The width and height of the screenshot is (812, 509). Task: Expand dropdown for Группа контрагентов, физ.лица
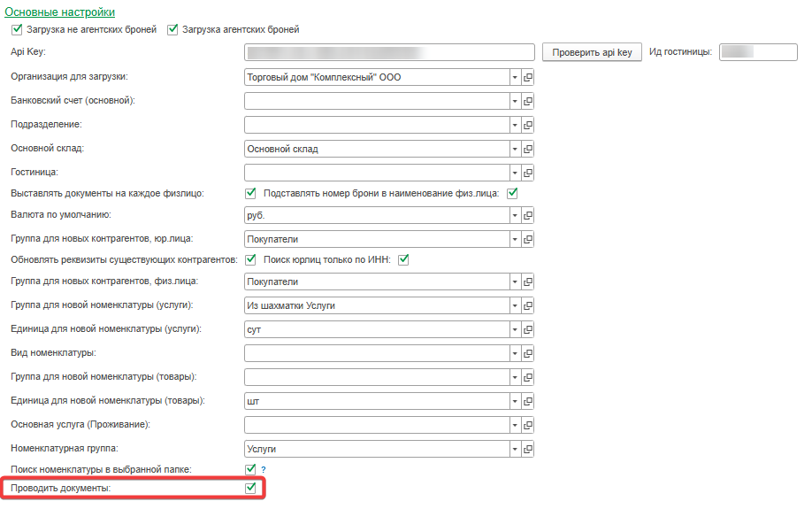[x=515, y=281]
